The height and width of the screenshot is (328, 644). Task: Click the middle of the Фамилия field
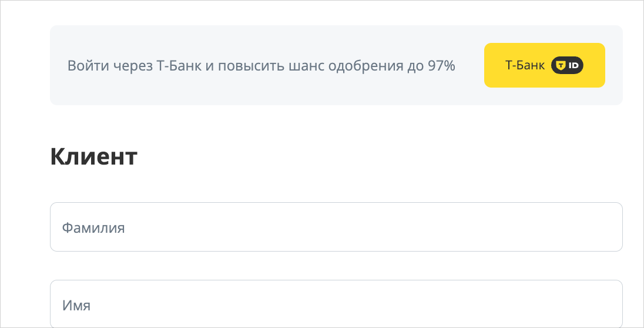(336, 227)
